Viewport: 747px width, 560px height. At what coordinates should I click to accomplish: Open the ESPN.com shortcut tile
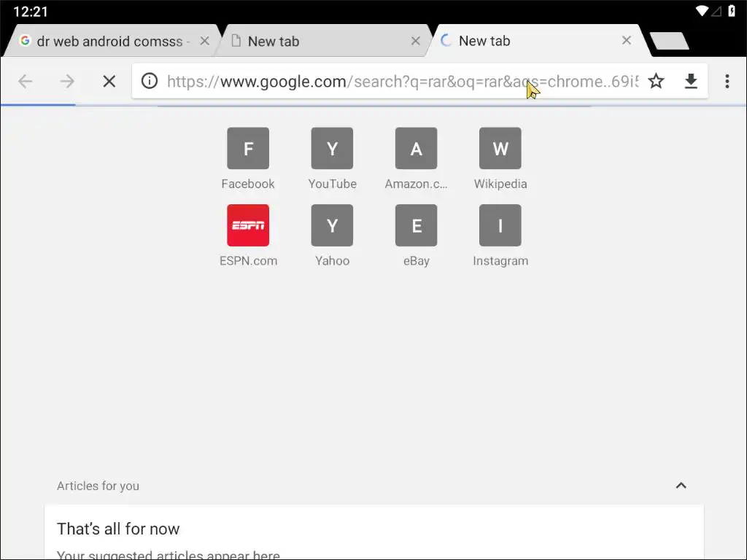pyautogui.click(x=248, y=236)
